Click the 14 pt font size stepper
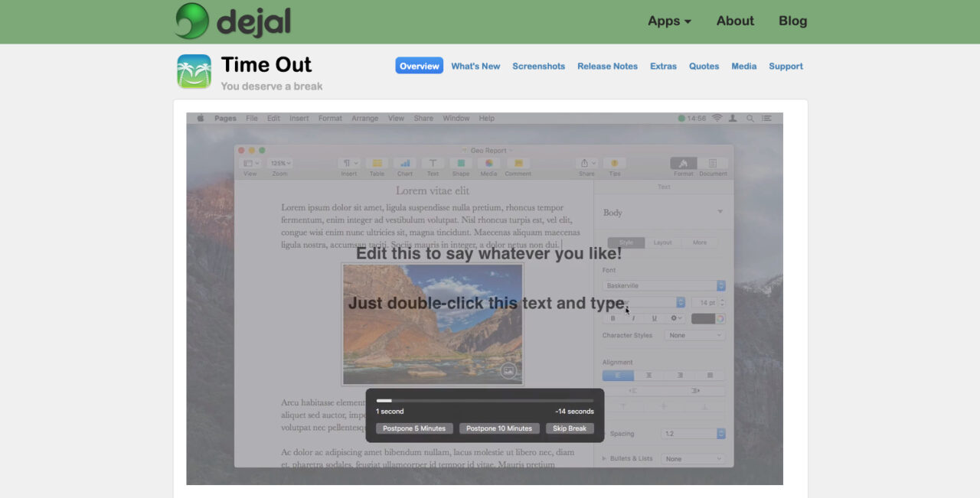 pyautogui.click(x=722, y=303)
